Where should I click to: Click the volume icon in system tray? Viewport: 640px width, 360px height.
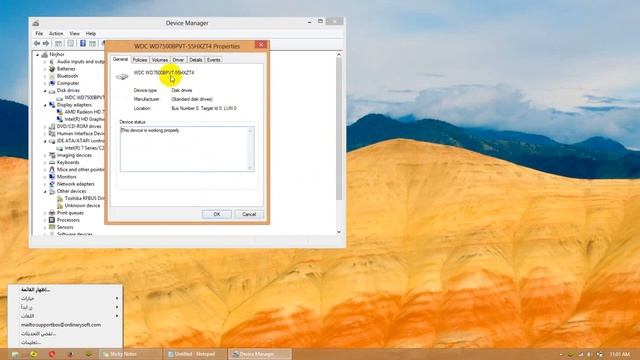(x=589, y=354)
